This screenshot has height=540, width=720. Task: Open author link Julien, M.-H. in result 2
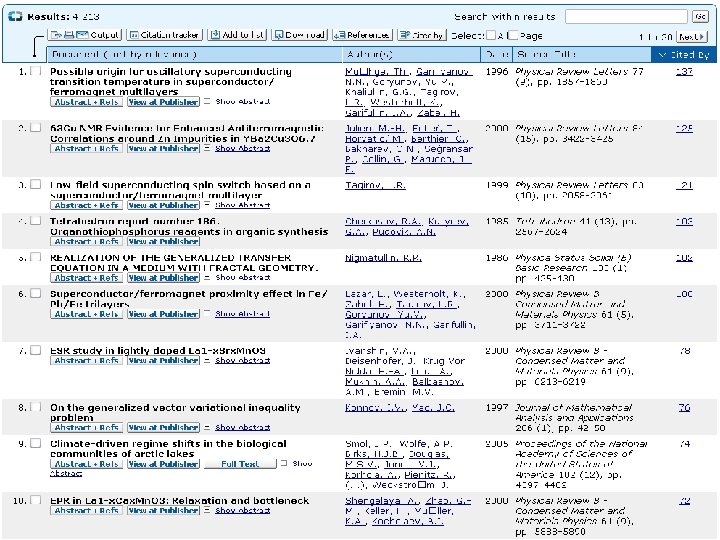tap(375, 128)
